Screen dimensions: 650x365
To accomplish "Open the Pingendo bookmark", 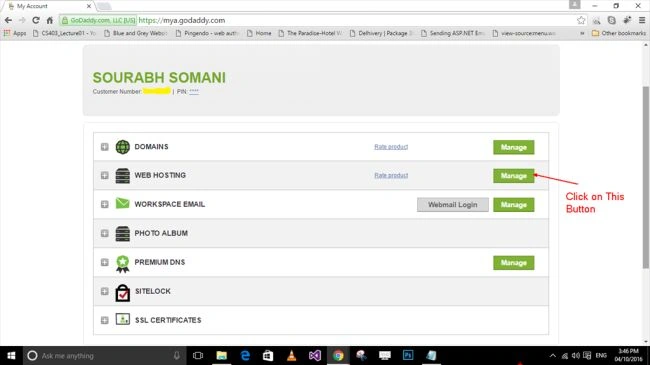I will pyautogui.click(x=207, y=33).
